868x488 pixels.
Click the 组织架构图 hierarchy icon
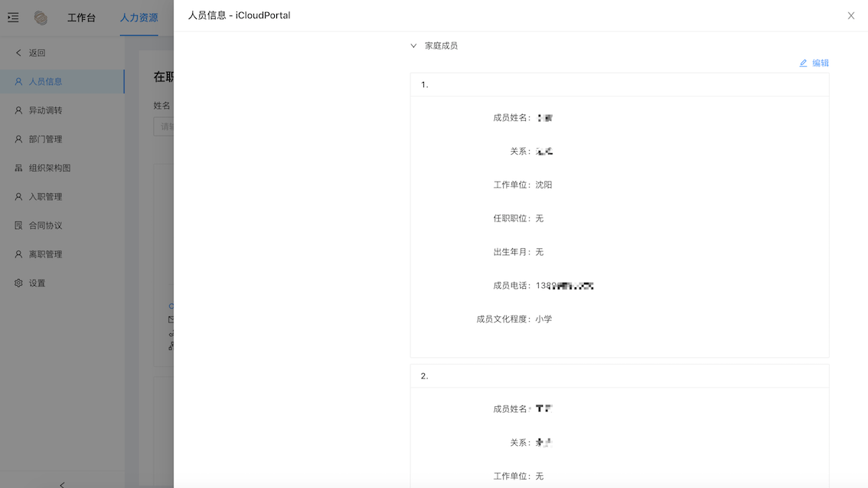click(x=18, y=168)
